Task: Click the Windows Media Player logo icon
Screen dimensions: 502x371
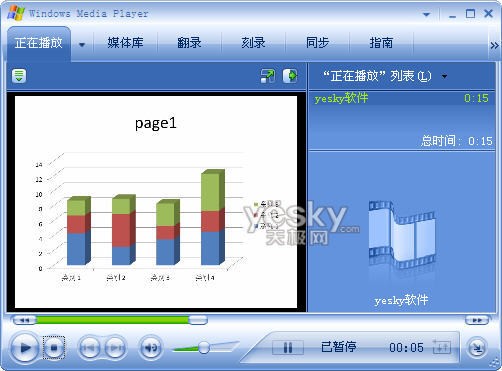Action: tap(16, 13)
